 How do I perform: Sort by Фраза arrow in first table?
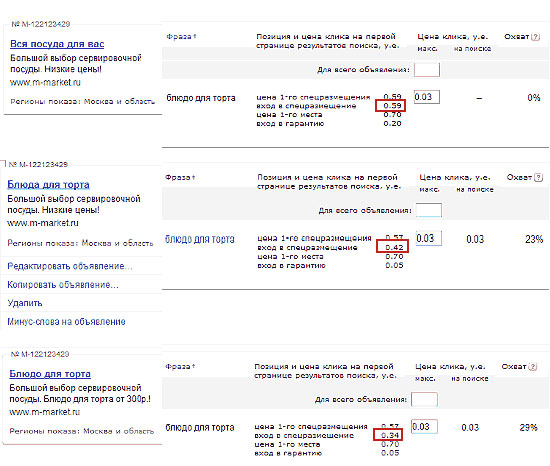point(195,36)
